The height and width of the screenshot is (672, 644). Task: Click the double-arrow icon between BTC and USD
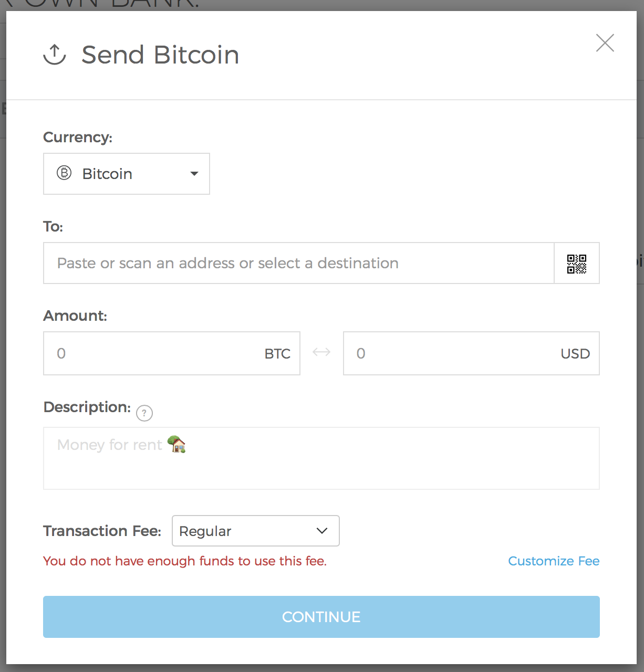click(321, 352)
